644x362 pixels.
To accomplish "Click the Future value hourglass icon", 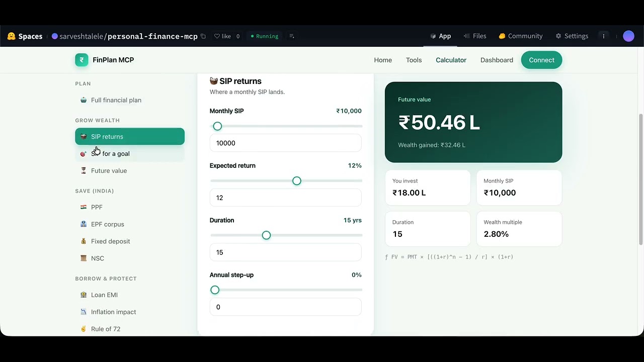I will tap(84, 171).
